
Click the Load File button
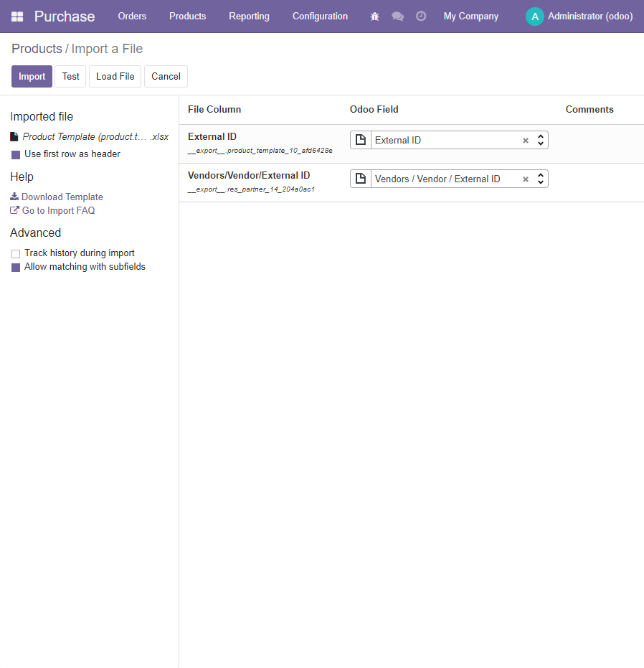coord(115,76)
